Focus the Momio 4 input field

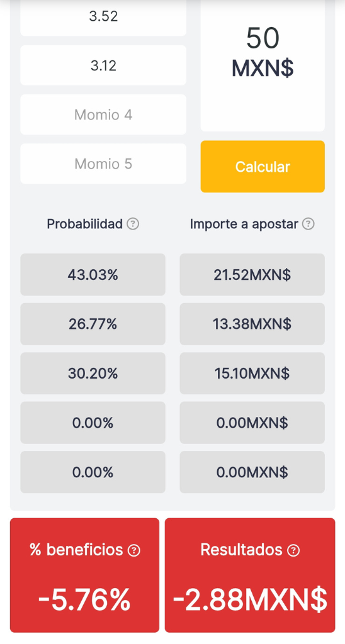coord(103,114)
